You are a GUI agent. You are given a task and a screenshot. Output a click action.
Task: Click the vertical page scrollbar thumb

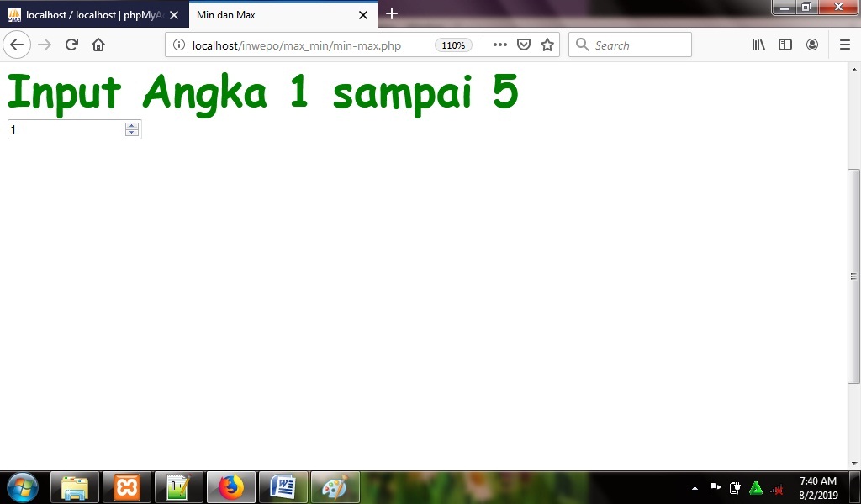pyautogui.click(x=853, y=276)
